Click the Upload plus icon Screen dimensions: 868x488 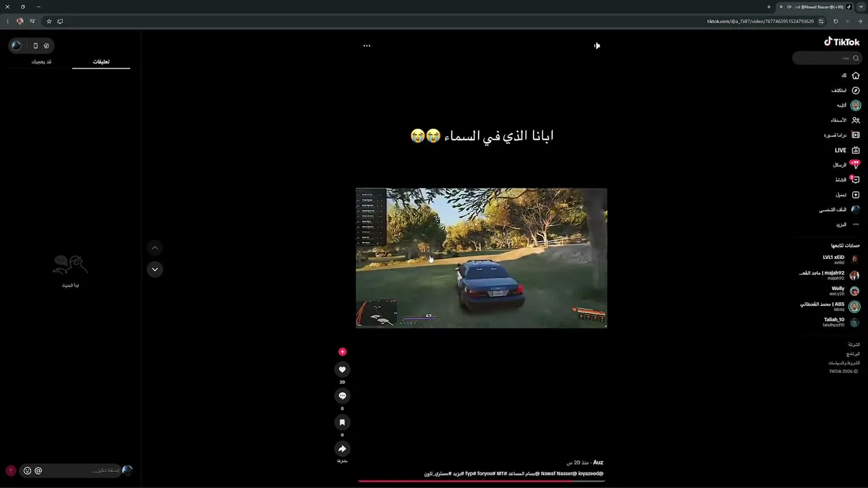click(856, 195)
